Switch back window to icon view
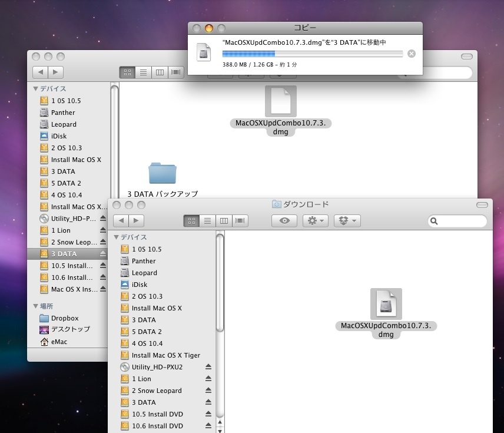Image resolution: width=504 pixels, height=433 pixels. [x=127, y=72]
